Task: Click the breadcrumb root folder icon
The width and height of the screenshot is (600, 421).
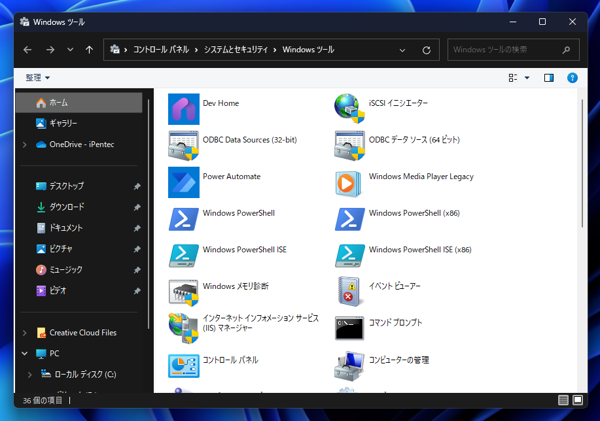Action: [x=115, y=49]
